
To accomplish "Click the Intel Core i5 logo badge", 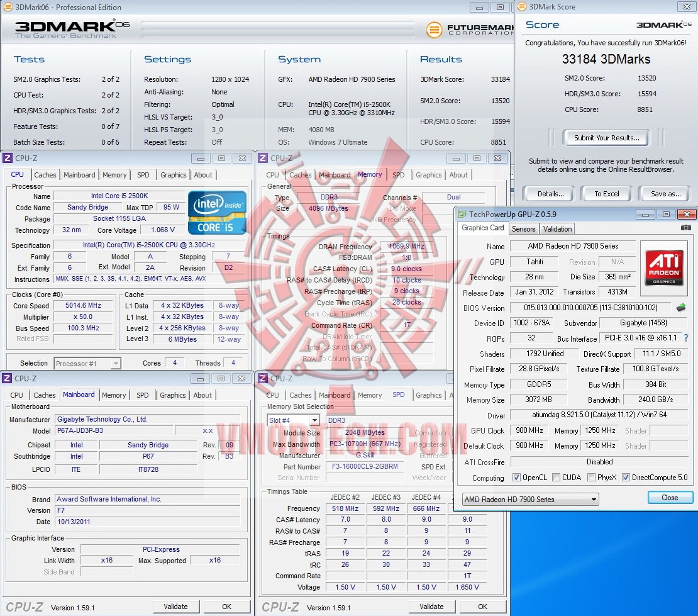I will click(217, 213).
